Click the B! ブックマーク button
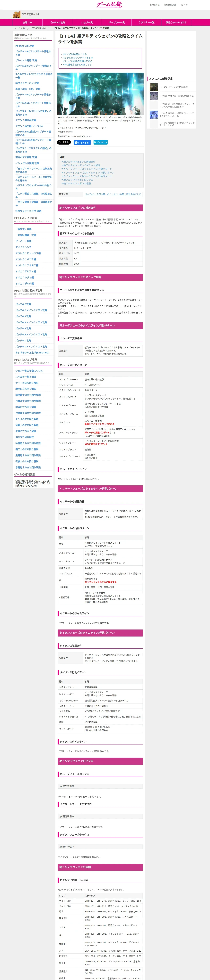This screenshot has width=210, height=980. [100, 142]
